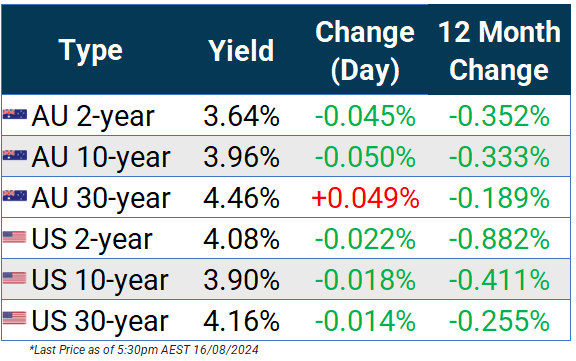576x361 pixels.
Task: Click the US 10-year yield 3.90%
Action: click(241, 280)
